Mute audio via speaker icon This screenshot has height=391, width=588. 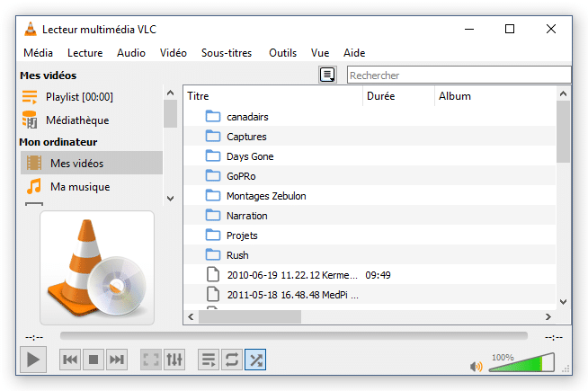(477, 366)
